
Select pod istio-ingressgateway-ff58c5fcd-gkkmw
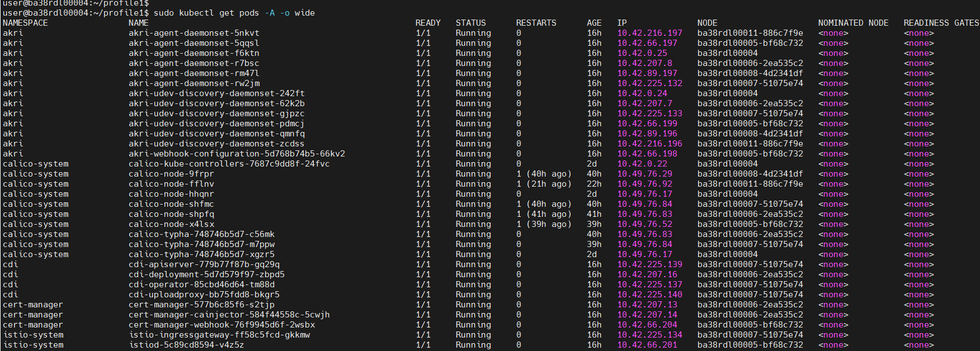tap(219, 335)
